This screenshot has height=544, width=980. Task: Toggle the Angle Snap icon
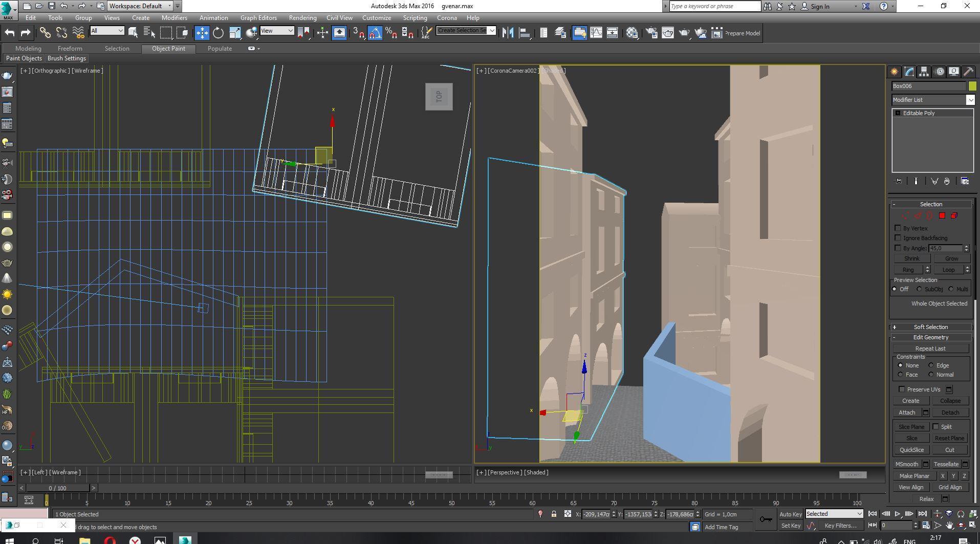[x=375, y=33]
